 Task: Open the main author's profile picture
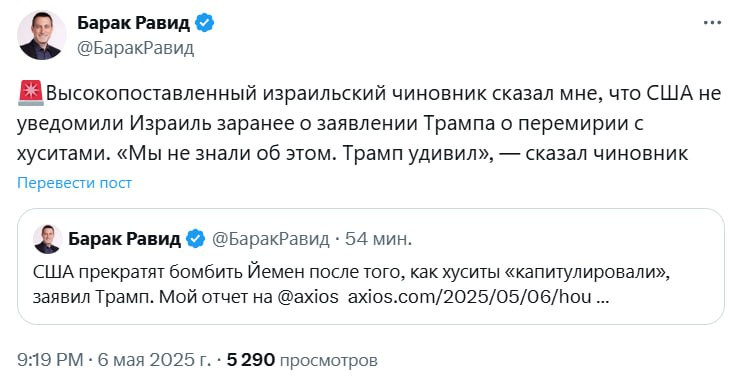(42, 35)
